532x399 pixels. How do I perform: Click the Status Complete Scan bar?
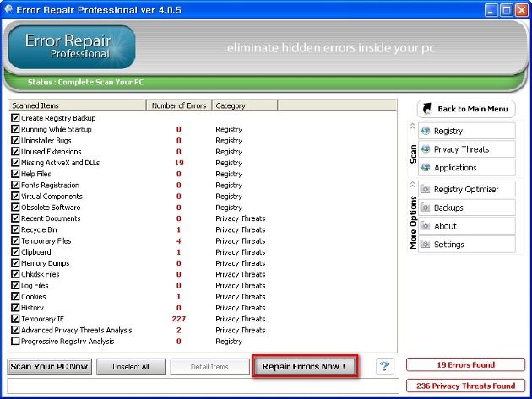[264, 83]
